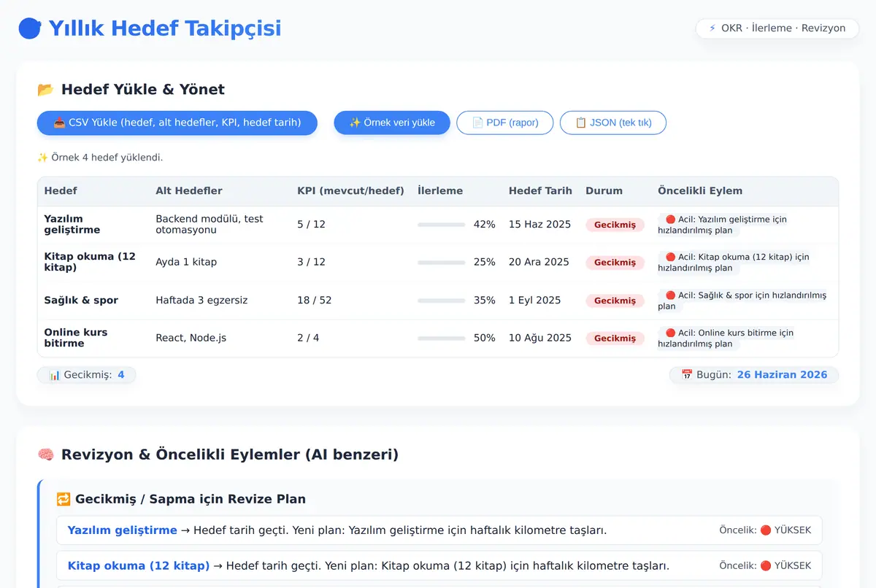Click the Yazılım geliştirme goal in table
The height and width of the screenshot is (588, 876).
coord(72,225)
